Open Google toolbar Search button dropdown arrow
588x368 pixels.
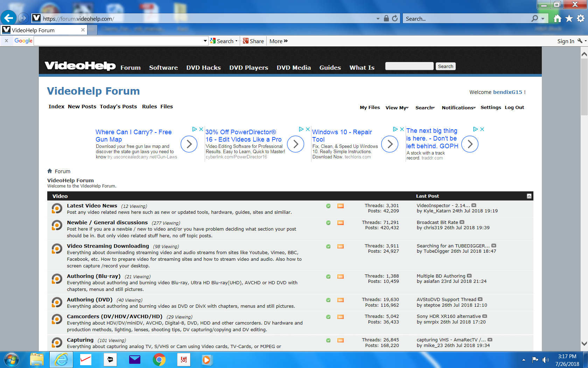[x=237, y=41]
